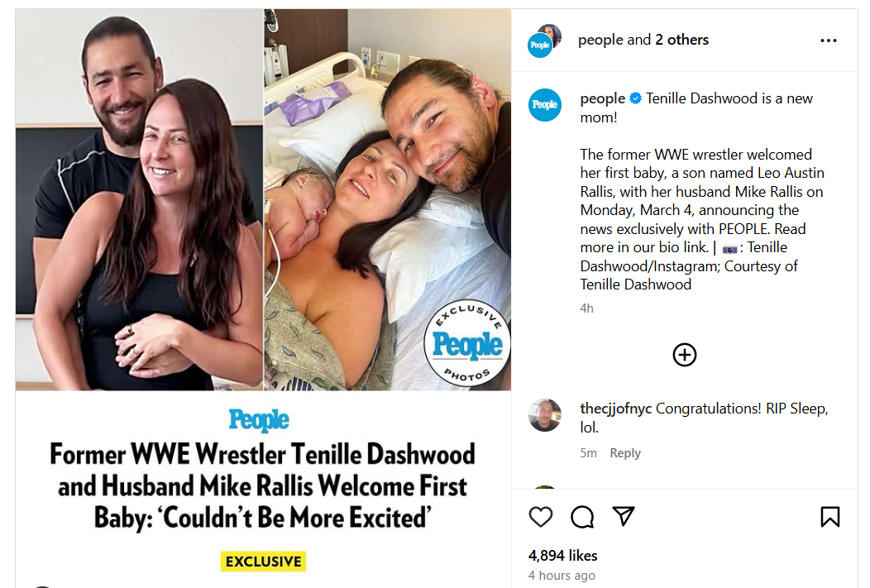Click the People profile avatar beside caption
870x588 pixels.
(545, 104)
